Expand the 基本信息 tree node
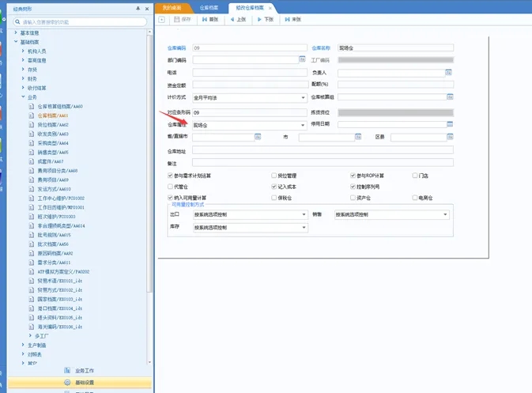532x393 pixels. (16, 32)
